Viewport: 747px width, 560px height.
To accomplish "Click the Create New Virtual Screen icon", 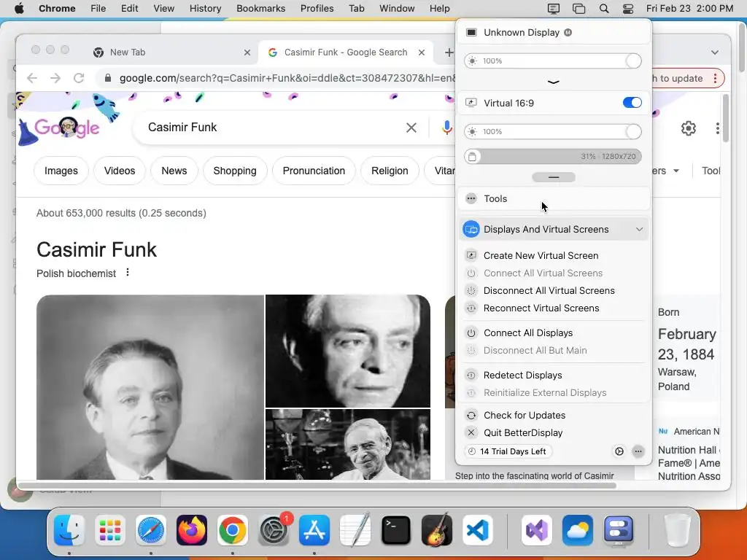I will [x=471, y=255].
